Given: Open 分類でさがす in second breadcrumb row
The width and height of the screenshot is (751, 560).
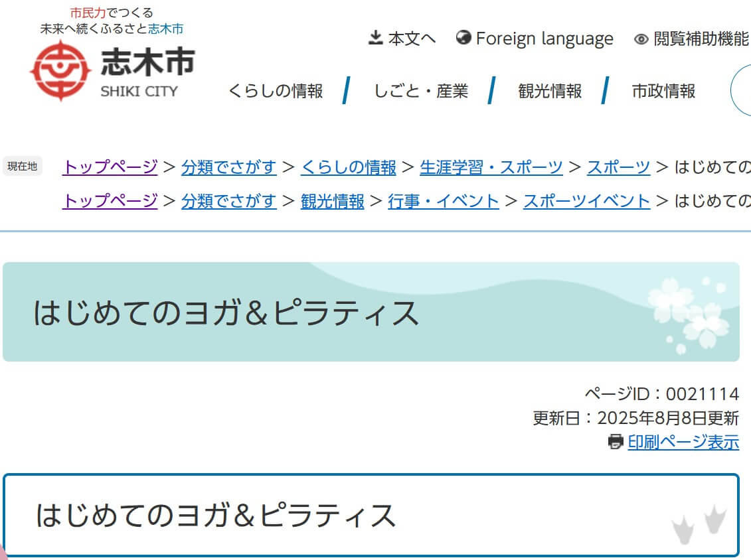Looking at the screenshot, I should point(229,200).
